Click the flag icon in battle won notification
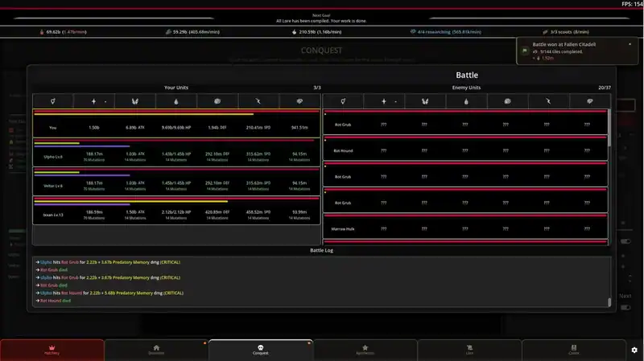The image size is (644, 361). [525, 51]
